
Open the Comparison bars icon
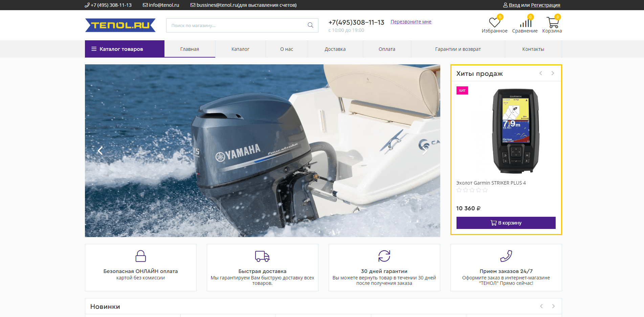click(526, 23)
